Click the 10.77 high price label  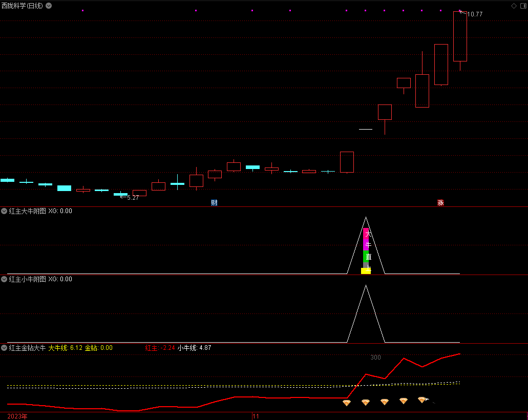point(475,14)
